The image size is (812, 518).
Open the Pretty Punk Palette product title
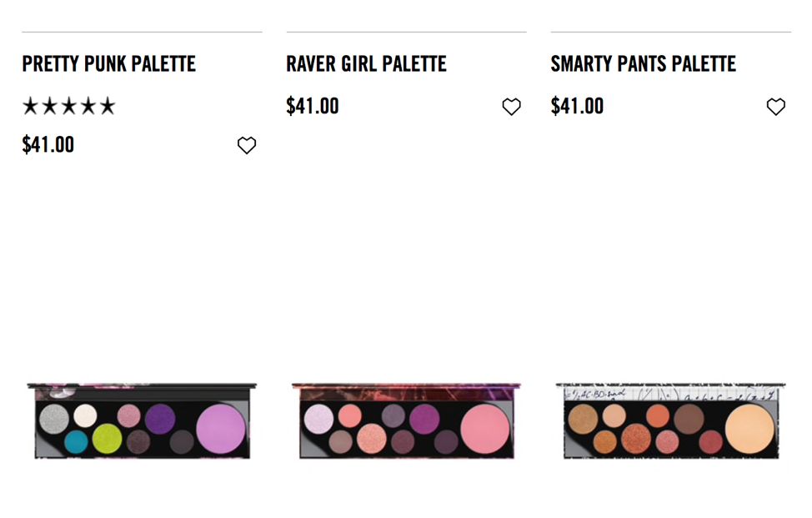coord(109,64)
